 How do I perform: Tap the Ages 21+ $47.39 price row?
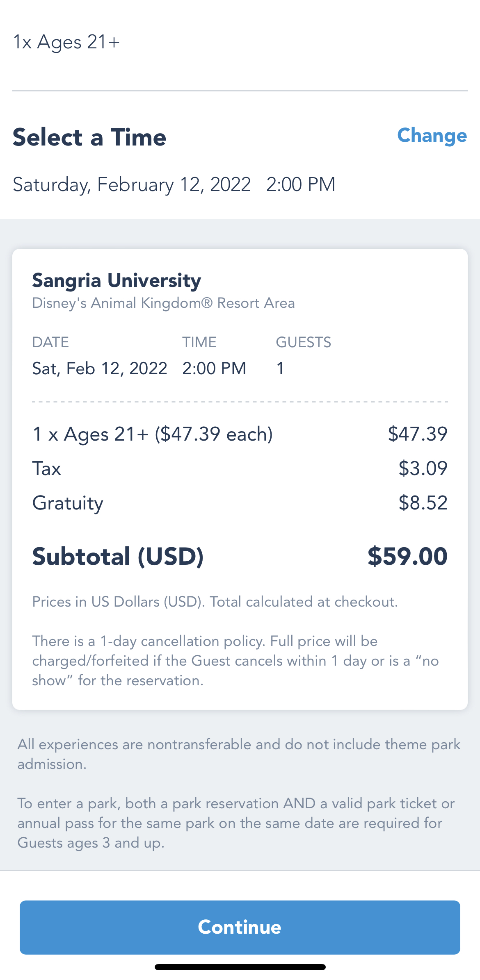240,434
